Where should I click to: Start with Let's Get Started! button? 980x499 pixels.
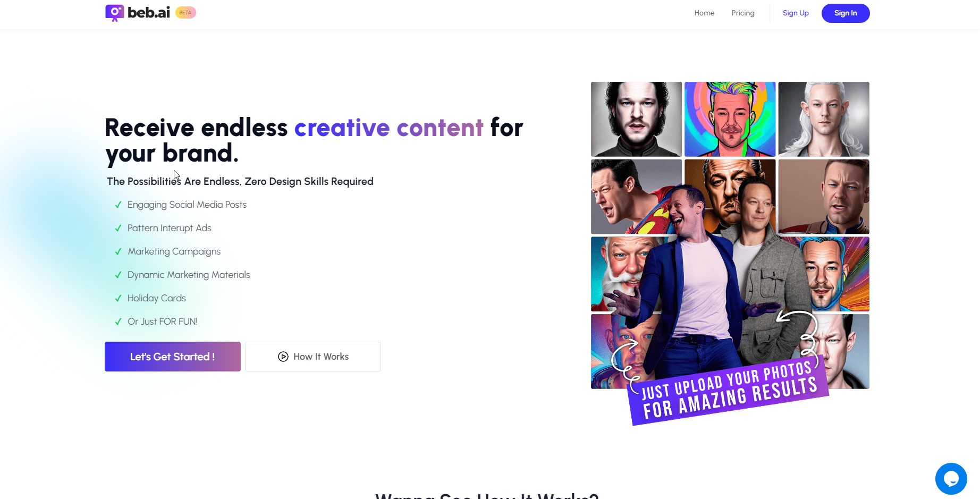click(173, 357)
